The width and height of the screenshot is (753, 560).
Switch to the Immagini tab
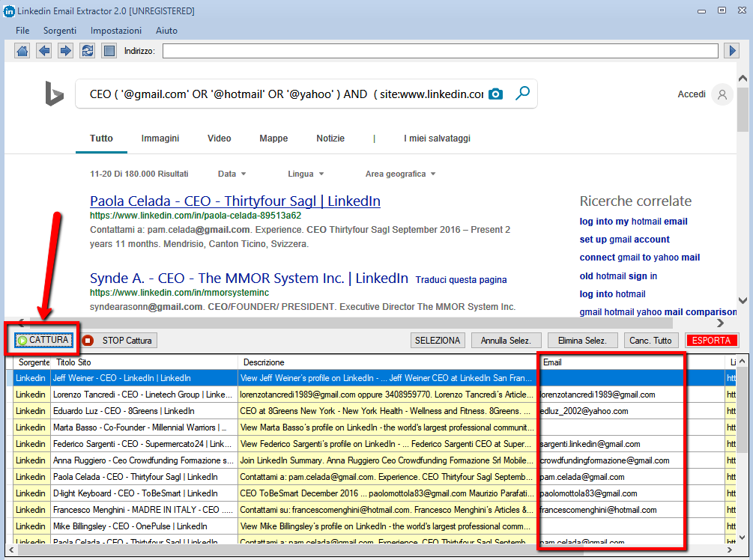point(160,139)
